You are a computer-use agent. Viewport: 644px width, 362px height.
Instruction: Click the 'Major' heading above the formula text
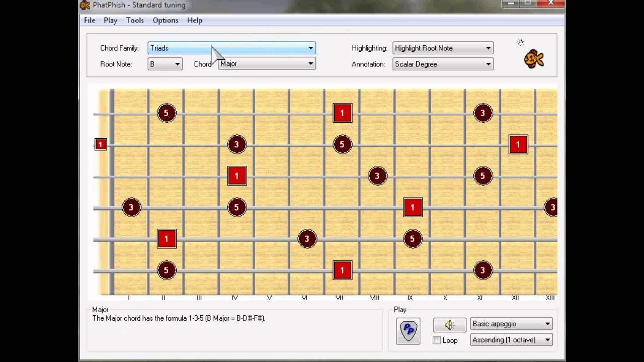100,310
